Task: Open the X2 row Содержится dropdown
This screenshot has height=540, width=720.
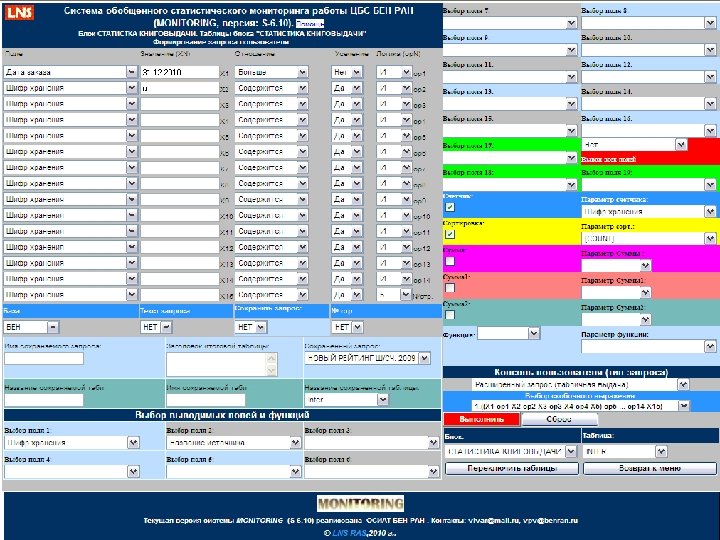Action: click(271, 88)
